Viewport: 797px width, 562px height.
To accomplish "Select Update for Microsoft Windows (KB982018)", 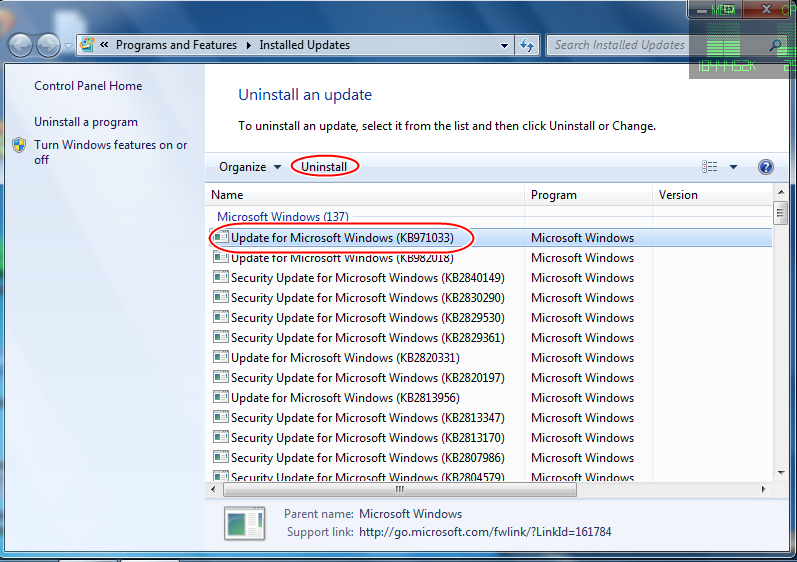I will (x=490, y=258).
